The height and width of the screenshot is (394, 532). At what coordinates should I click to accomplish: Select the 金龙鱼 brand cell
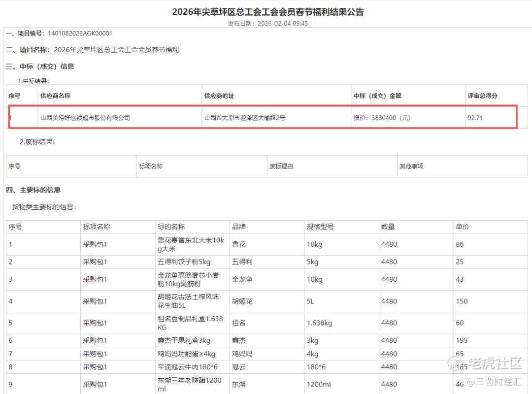click(x=242, y=279)
